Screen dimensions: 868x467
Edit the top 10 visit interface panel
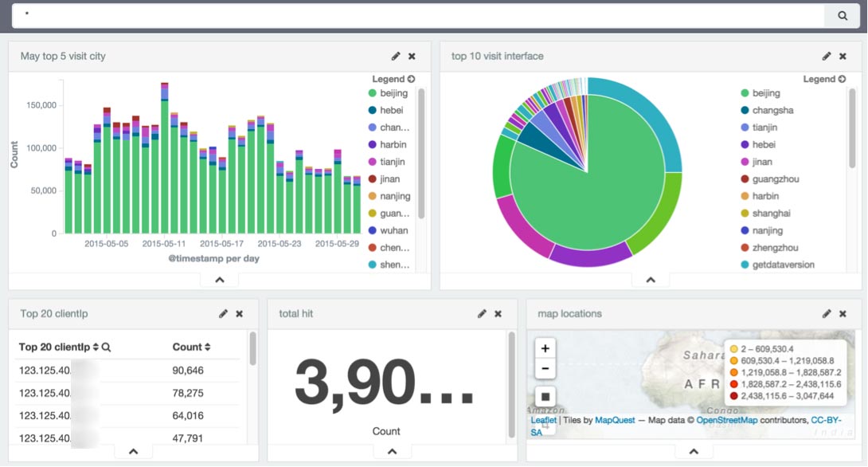[826, 56]
